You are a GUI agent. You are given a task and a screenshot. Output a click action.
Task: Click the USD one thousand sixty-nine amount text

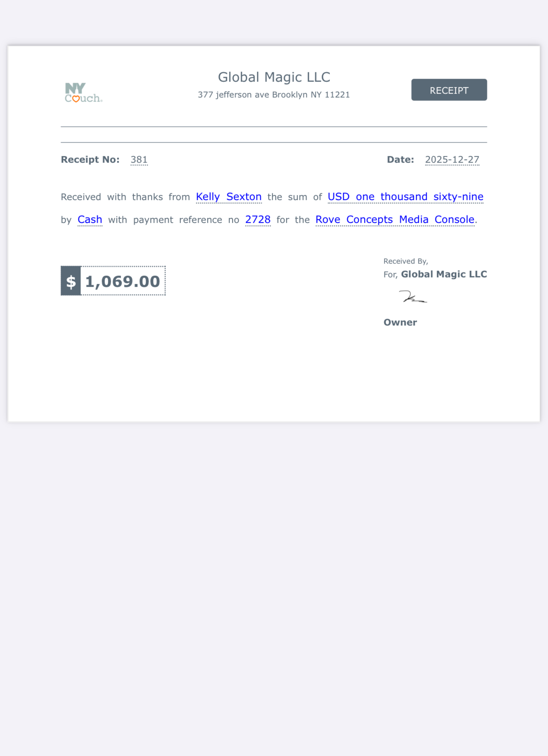[405, 197]
